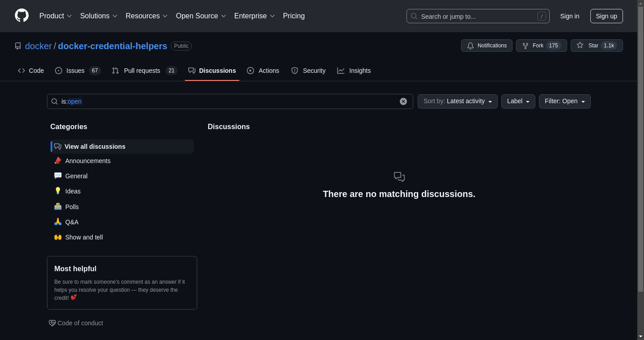Switch to the Code tab

pyautogui.click(x=31, y=71)
